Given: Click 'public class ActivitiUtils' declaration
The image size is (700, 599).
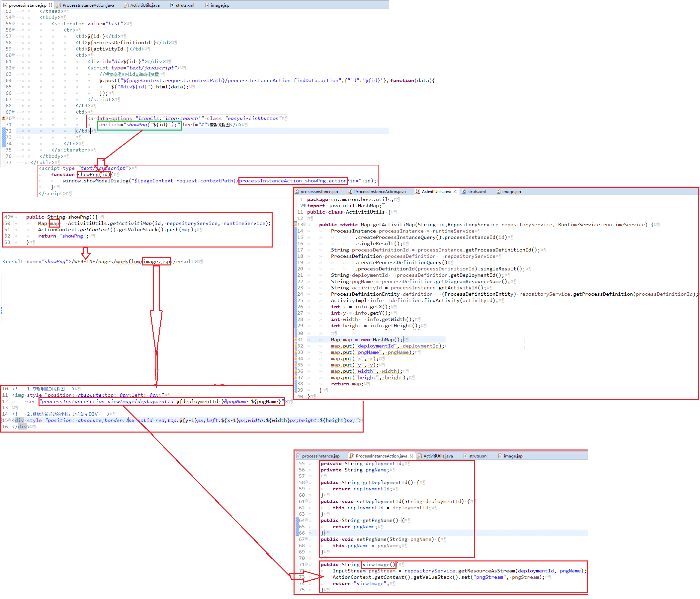Looking at the screenshot, I should pos(346,212).
